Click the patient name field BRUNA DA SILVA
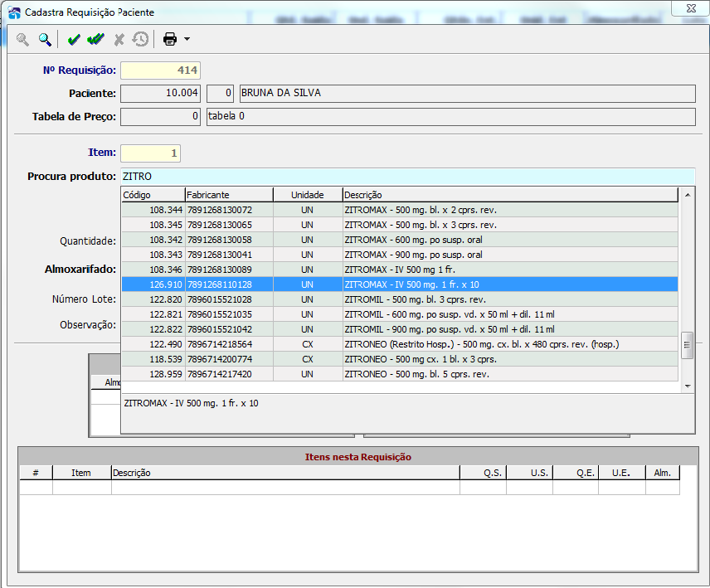 [x=467, y=93]
